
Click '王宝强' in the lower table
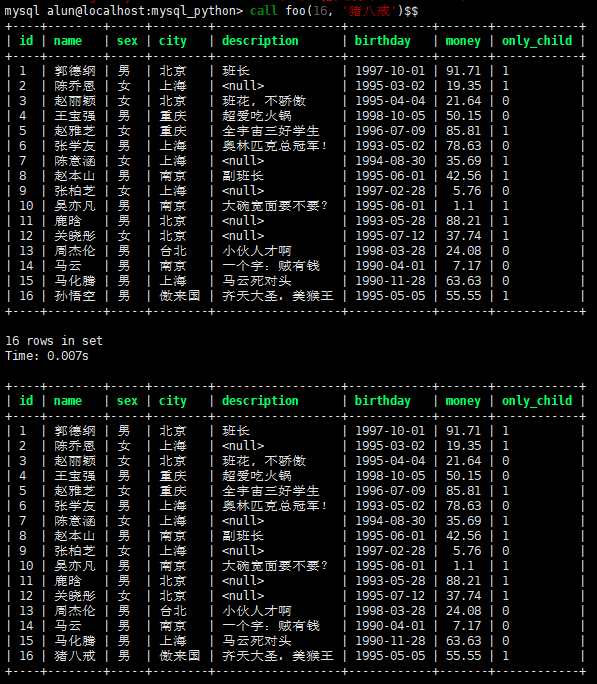point(75,476)
